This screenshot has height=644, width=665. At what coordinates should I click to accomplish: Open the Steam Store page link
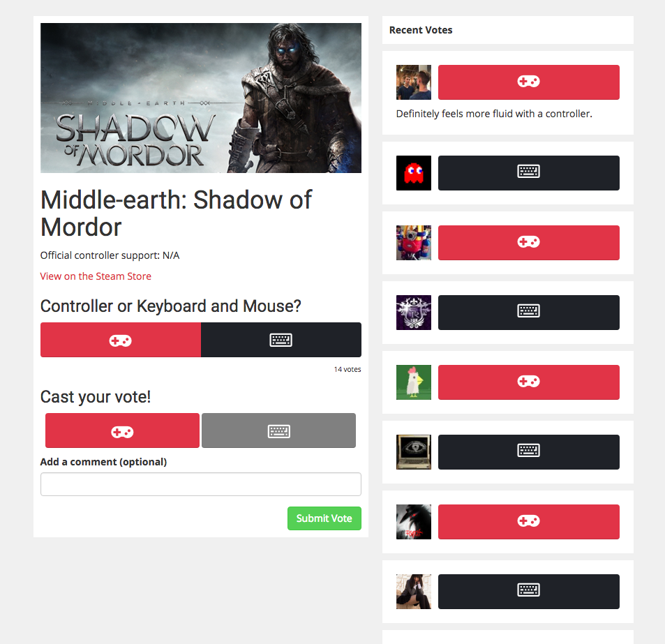(96, 276)
